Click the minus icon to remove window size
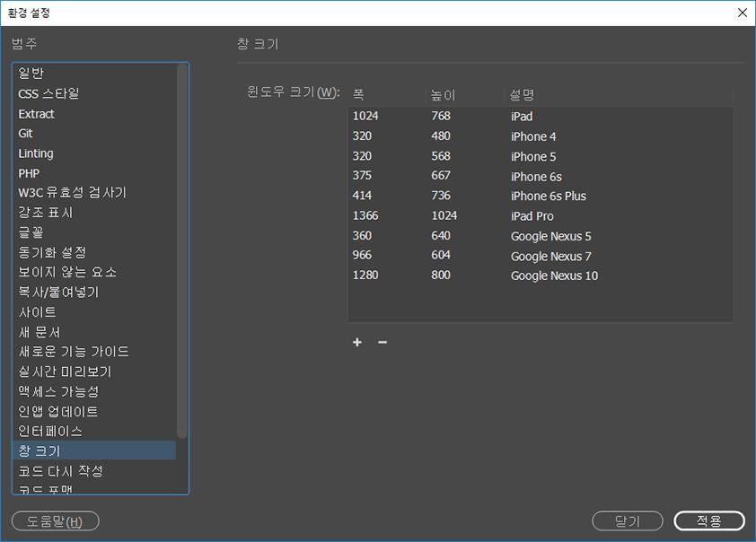The image size is (756, 542). [x=382, y=342]
